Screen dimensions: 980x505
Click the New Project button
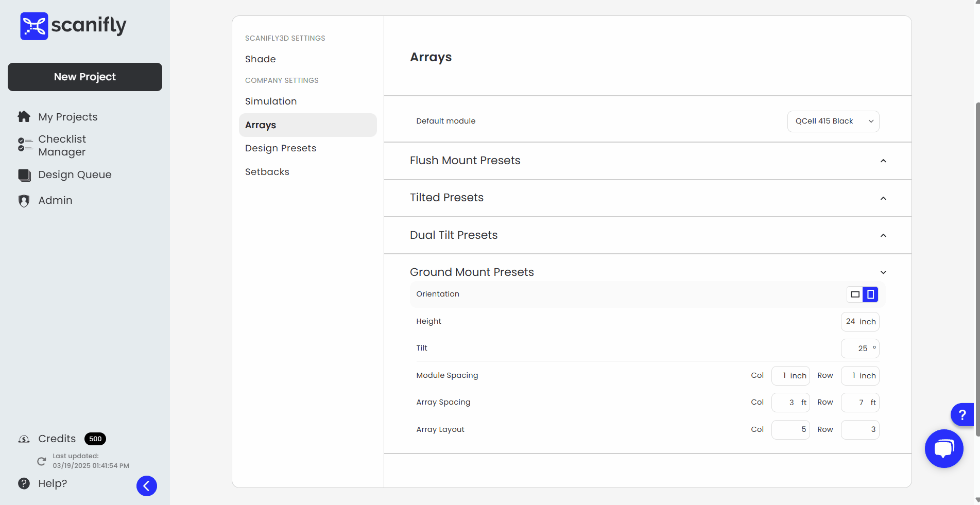pos(84,77)
